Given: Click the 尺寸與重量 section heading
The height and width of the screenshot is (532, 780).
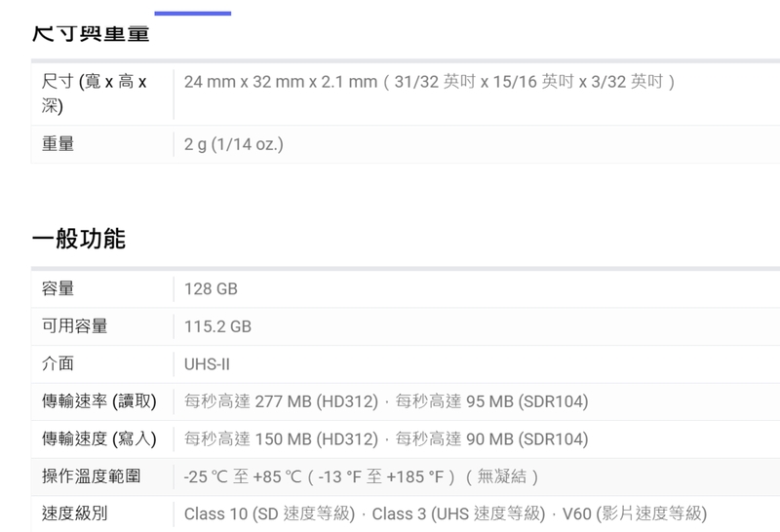Looking at the screenshot, I should coord(91,35).
